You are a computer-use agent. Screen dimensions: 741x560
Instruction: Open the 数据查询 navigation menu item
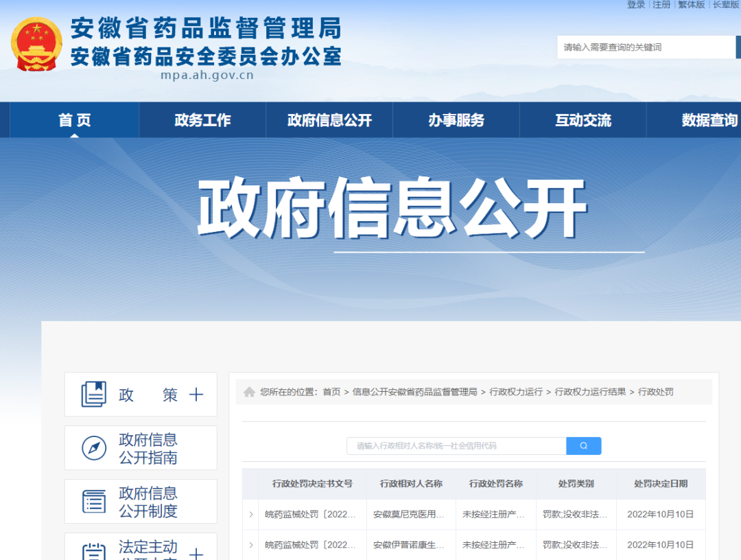[709, 120]
